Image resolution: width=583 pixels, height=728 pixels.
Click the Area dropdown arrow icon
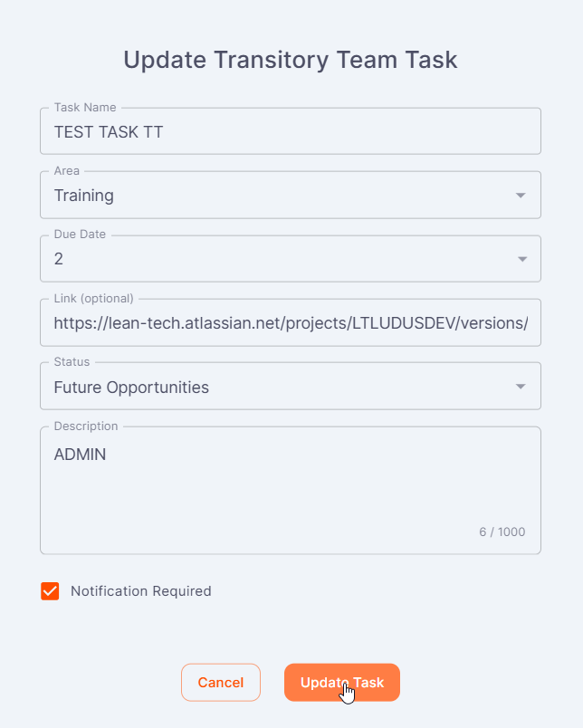[521, 196]
